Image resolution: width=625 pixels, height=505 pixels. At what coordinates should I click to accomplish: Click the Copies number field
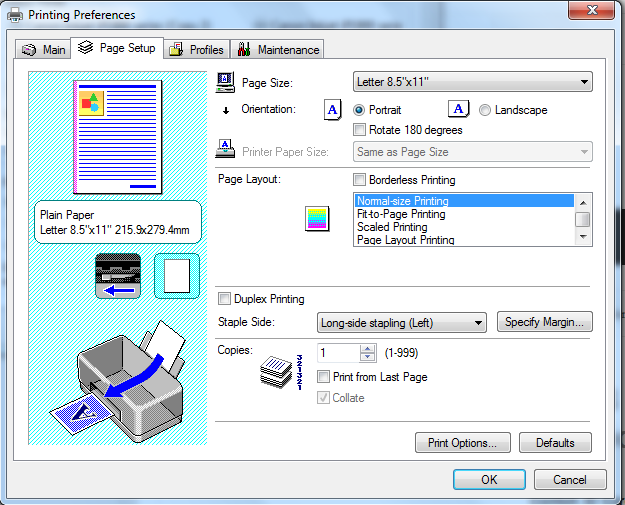coord(338,353)
